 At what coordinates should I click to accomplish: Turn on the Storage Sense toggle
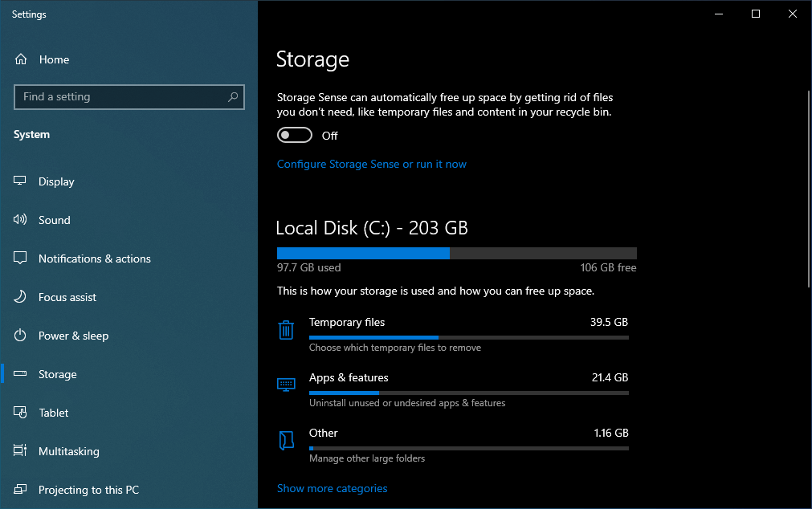[x=295, y=135]
